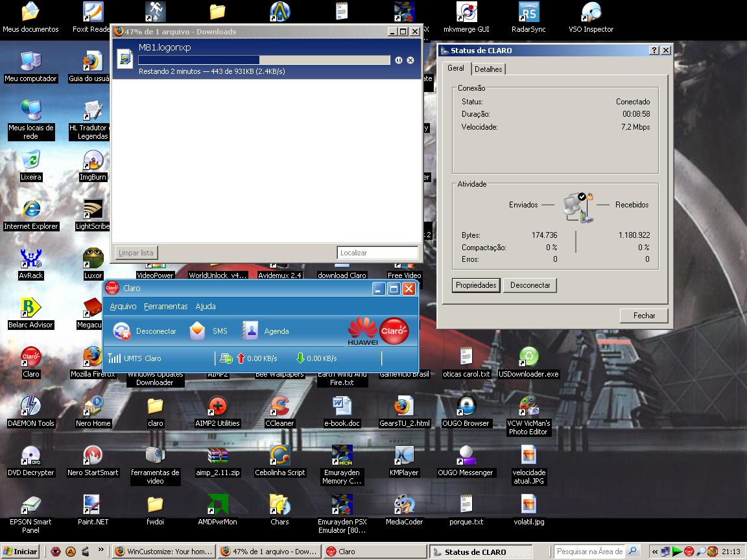
Task: Expand hidden system tray icons
Action: coord(655,552)
